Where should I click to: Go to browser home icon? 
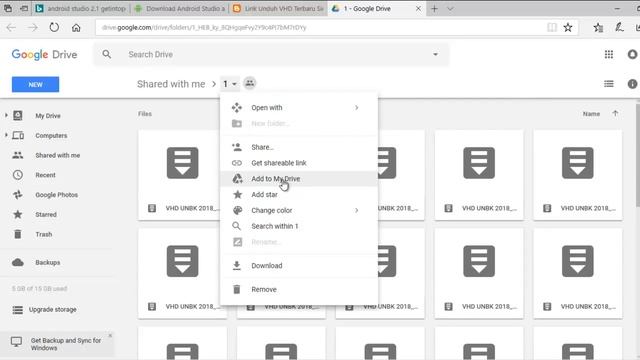pos(76,28)
